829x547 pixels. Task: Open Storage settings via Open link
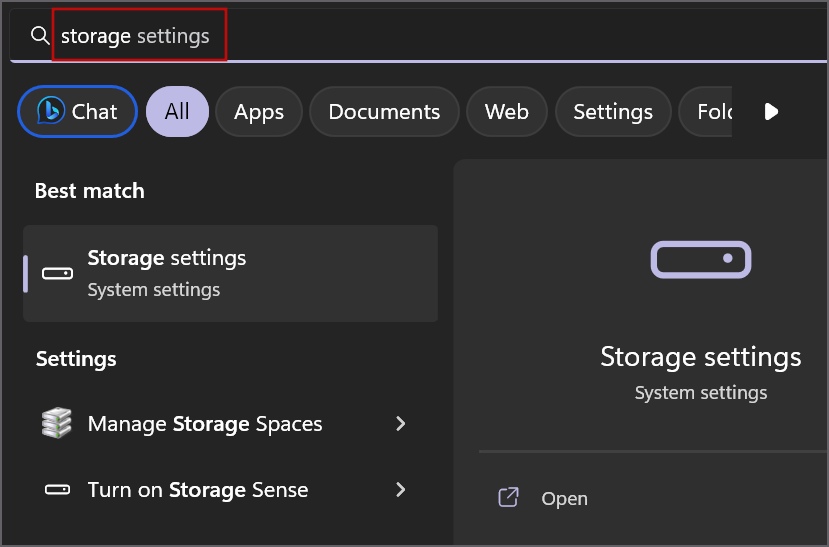(564, 498)
